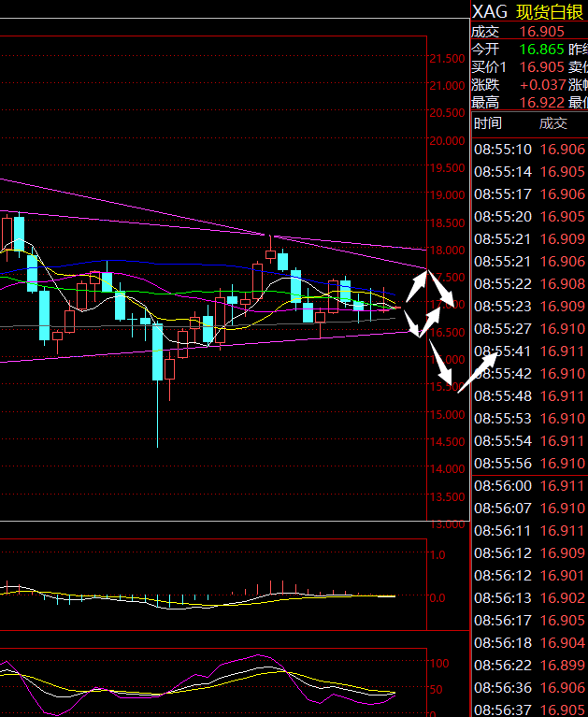Select the 08:55:48 tick timestamp
Image resolution: width=588 pixels, height=717 pixels.
(503, 396)
